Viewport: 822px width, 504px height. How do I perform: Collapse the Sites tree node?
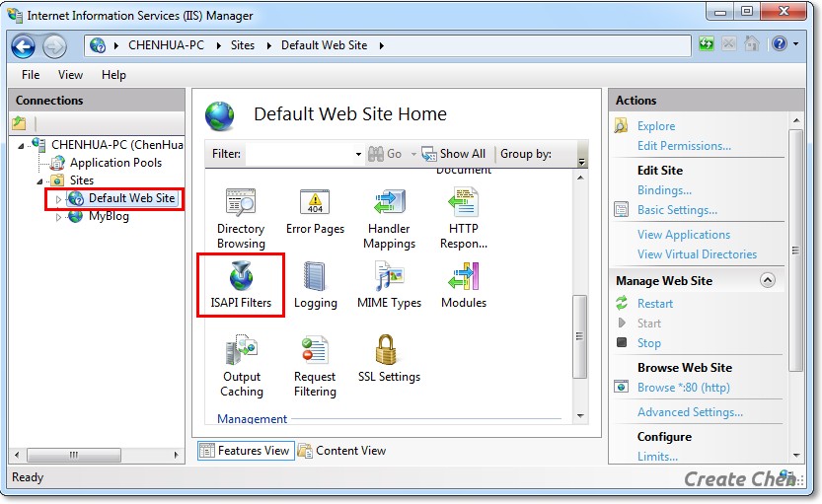(39, 181)
